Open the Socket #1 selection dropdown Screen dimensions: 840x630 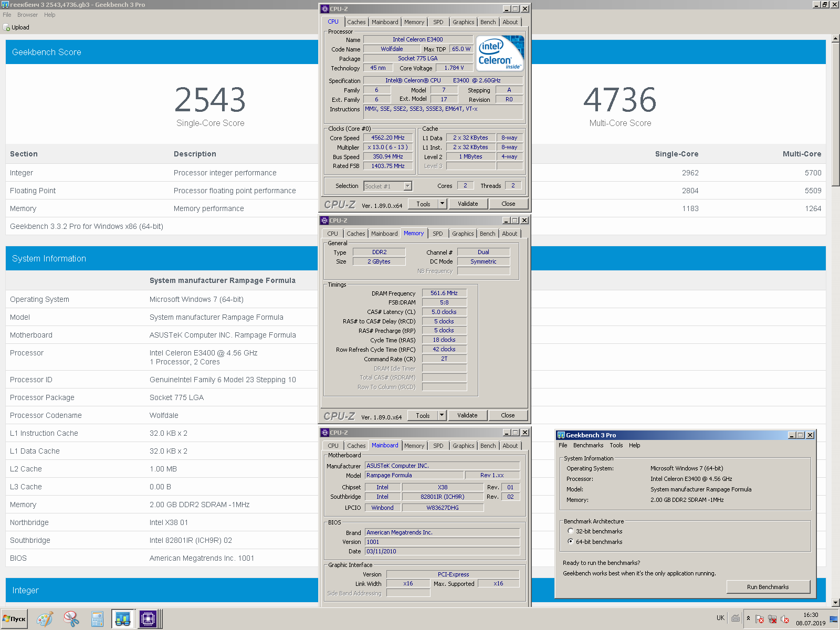point(407,186)
